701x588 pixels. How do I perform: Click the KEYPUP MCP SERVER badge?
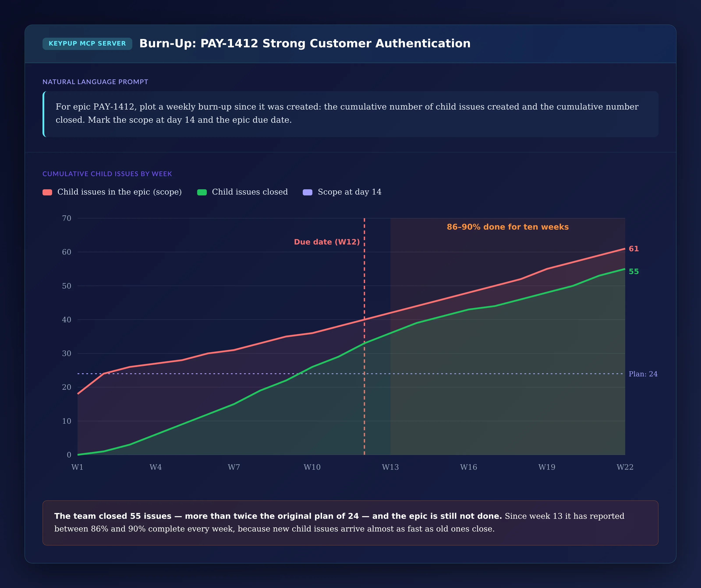pyautogui.click(x=87, y=44)
